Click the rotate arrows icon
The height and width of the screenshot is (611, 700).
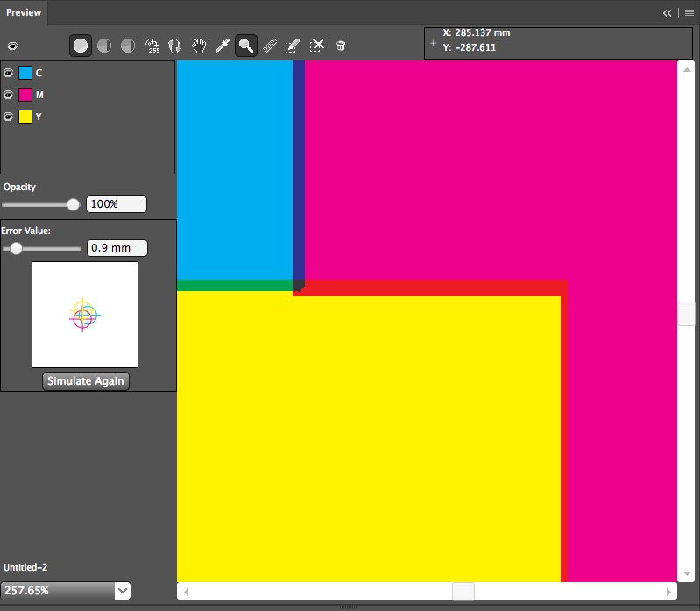pyautogui.click(x=175, y=46)
